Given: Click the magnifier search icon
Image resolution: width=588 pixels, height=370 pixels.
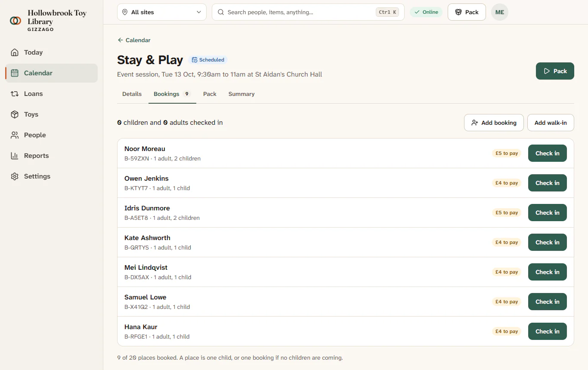Looking at the screenshot, I should [x=221, y=12].
